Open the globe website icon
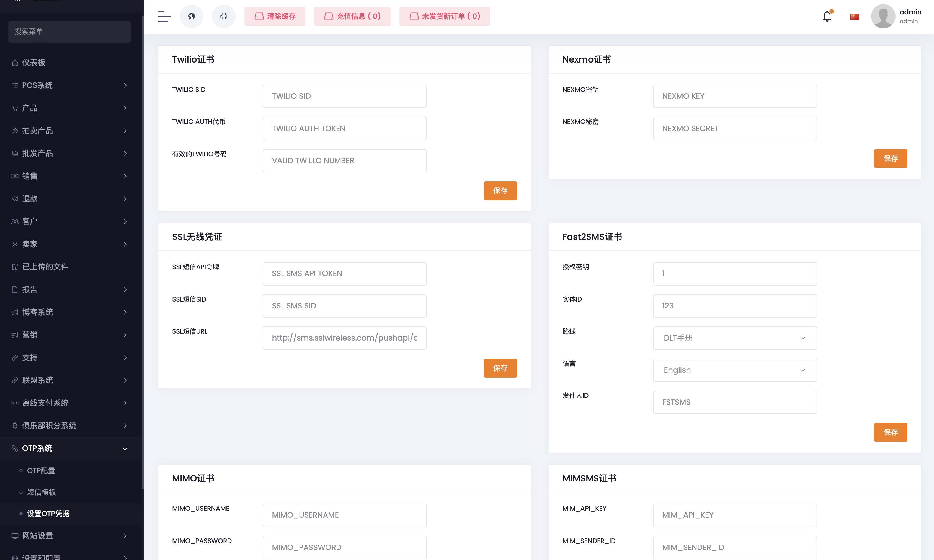 (x=191, y=16)
